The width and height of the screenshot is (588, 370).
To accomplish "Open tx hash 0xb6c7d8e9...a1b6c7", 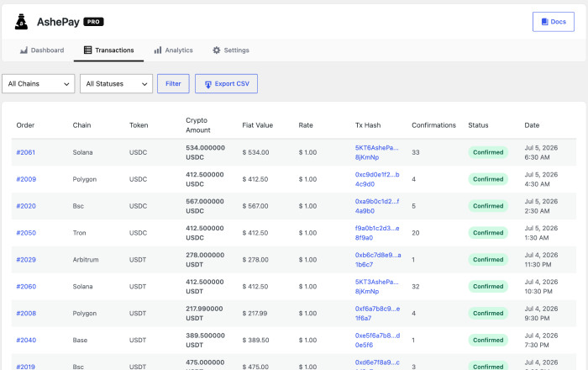I will [x=378, y=260].
